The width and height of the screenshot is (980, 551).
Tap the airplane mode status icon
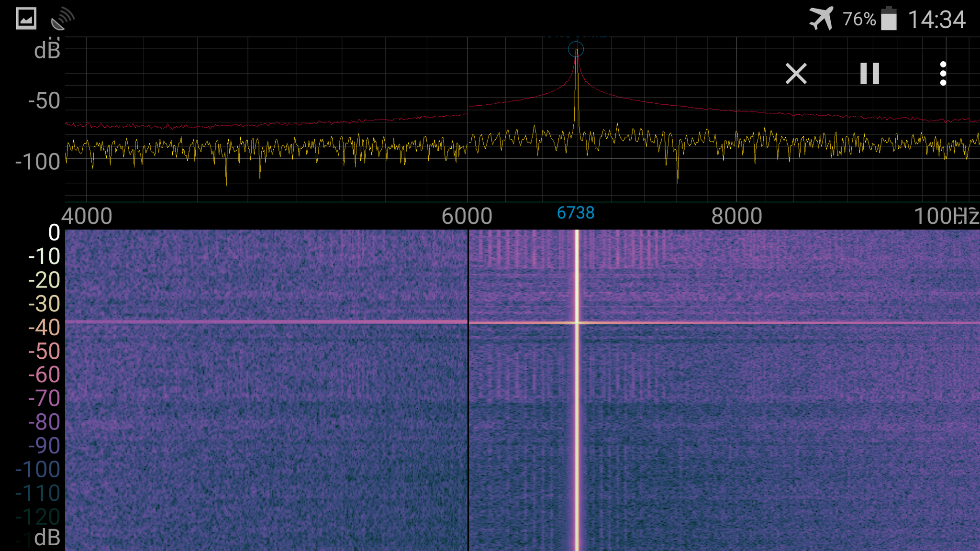(x=821, y=19)
